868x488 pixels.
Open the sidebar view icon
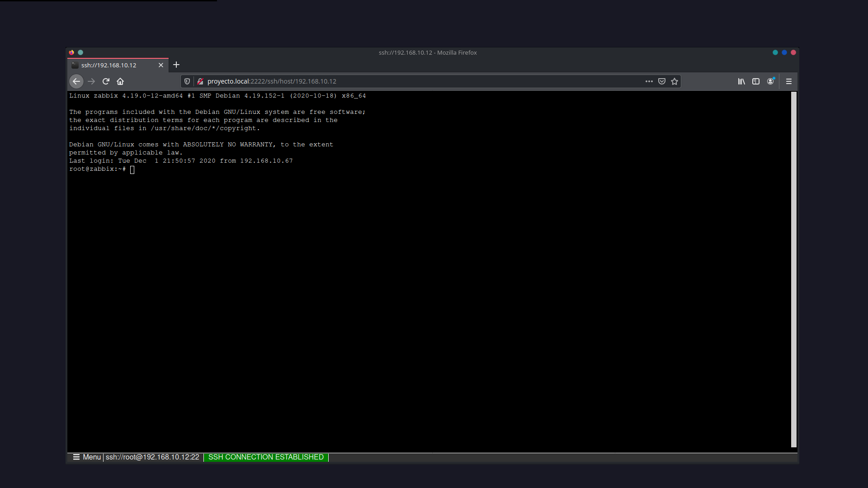click(x=756, y=81)
